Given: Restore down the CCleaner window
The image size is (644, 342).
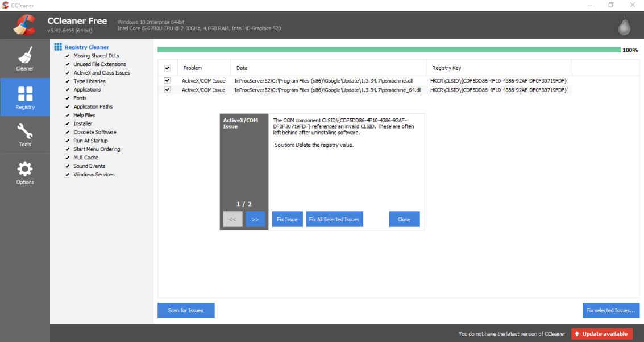Looking at the screenshot, I should pos(610,5).
